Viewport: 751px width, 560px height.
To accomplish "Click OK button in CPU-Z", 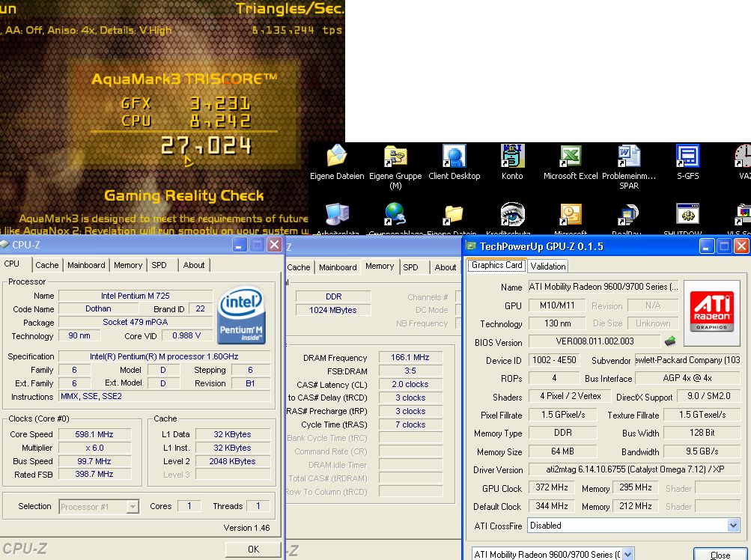I will (253, 549).
